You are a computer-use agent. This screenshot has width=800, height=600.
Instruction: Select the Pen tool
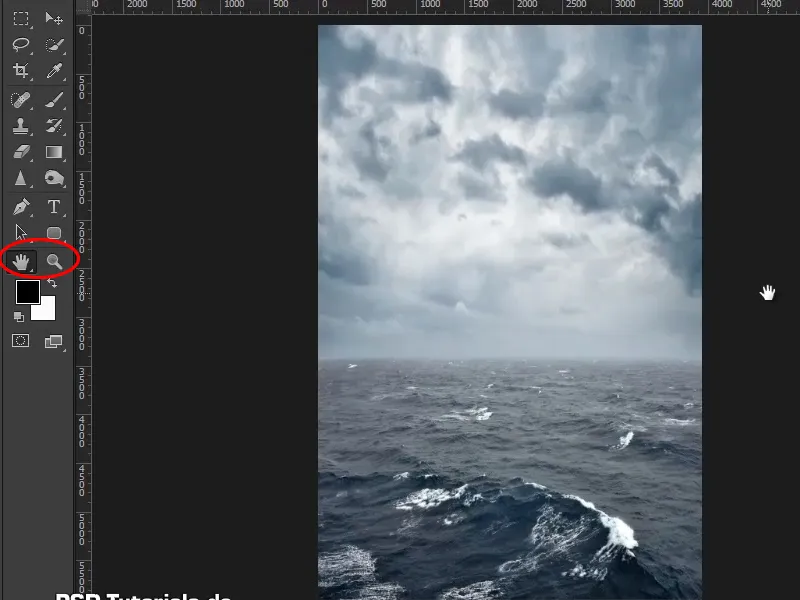[20, 207]
